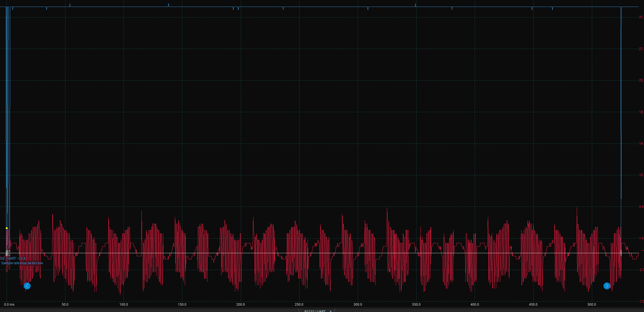Image resolution: width=644 pixels, height=312 pixels.
Task: Click the 500.0 time axis label
Action: [592, 305]
